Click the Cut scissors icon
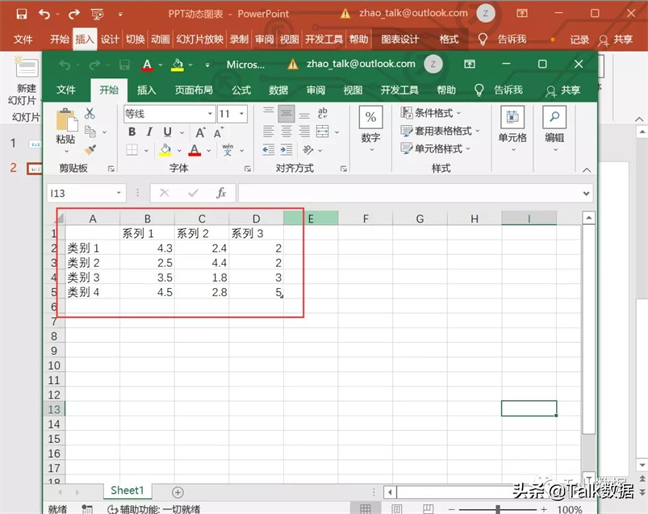Viewport: 648px width, 514px height. pyautogui.click(x=90, y=113)
